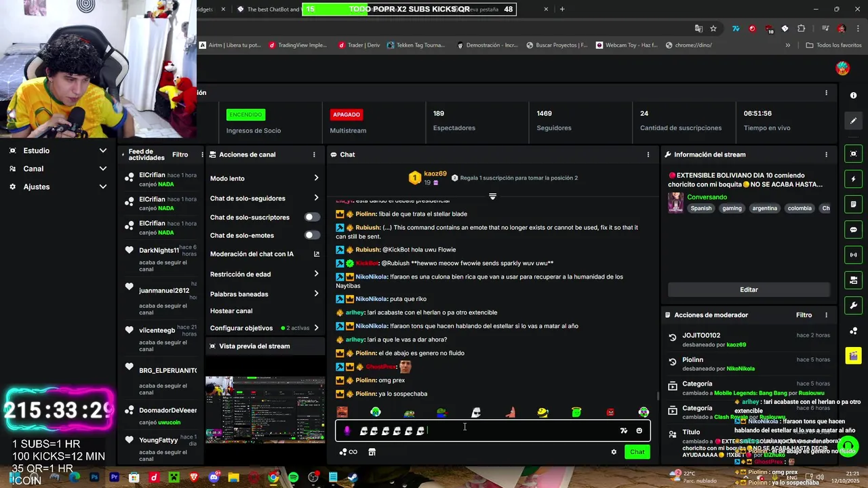Screen dimensions: 868x488
Task: Toggle Chat de solo-emotes switch
Action: (x=312, y=235)
